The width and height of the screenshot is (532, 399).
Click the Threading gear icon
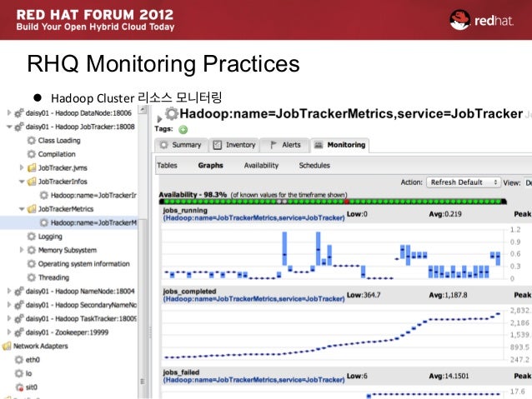[x=32, y=277]
